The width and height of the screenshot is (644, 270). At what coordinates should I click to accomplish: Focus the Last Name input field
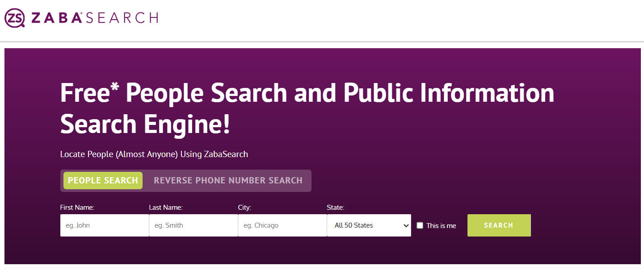[x=194, y=225]
